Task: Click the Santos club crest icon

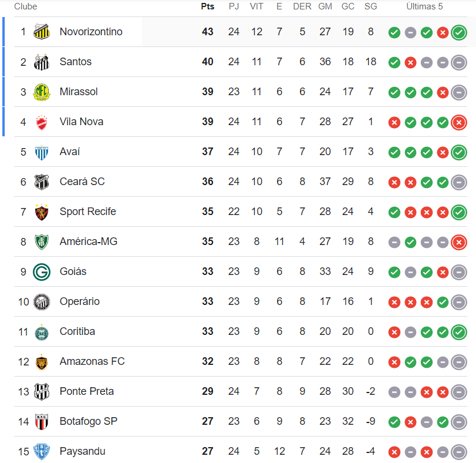Action: pos(41,62)
